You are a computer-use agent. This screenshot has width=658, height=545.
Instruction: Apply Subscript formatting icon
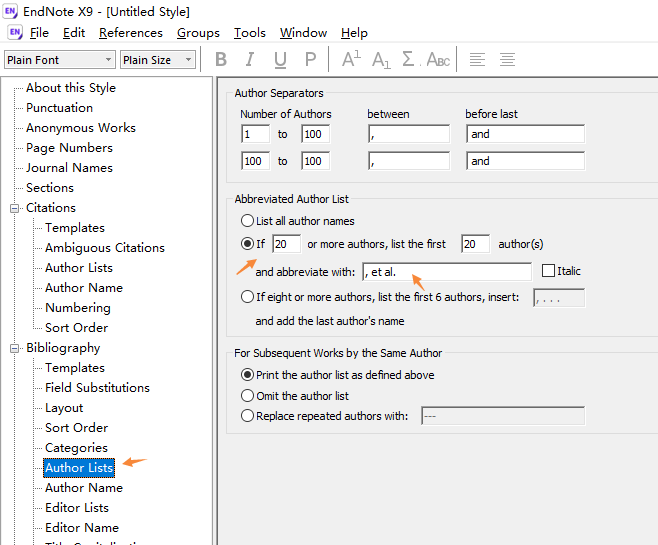tap(381, 60)
